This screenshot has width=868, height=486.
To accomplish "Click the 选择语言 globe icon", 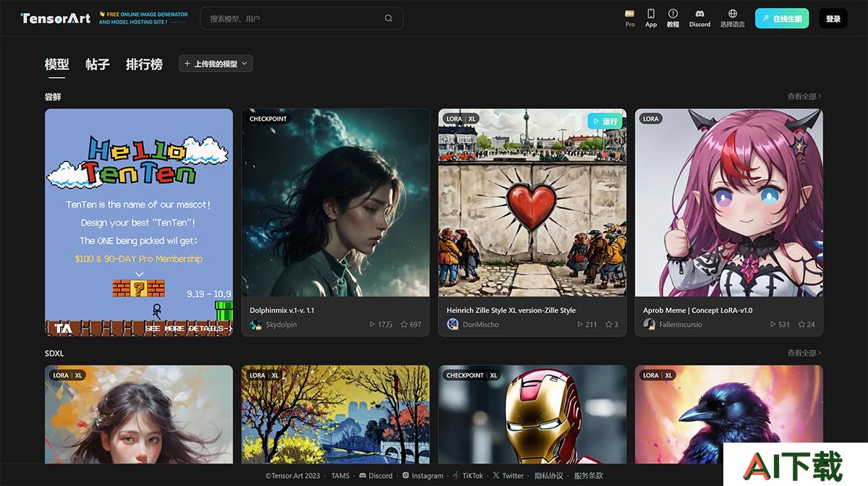I will coord(732,14).
